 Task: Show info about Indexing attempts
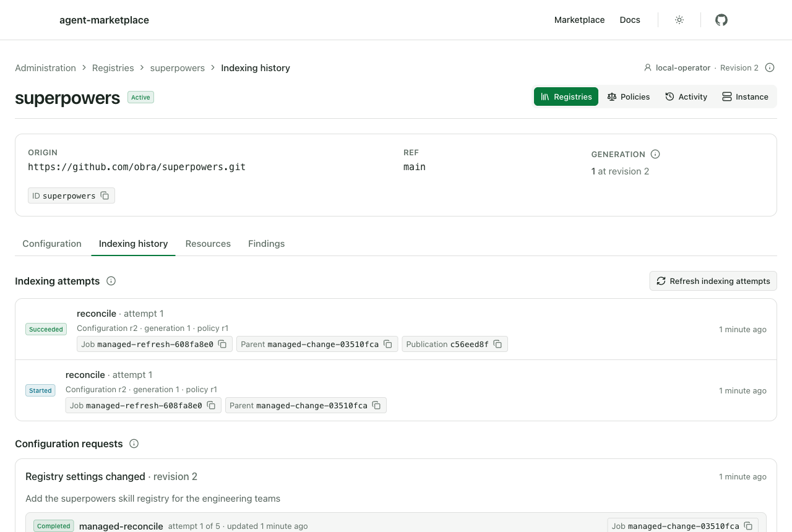[111, 281]
